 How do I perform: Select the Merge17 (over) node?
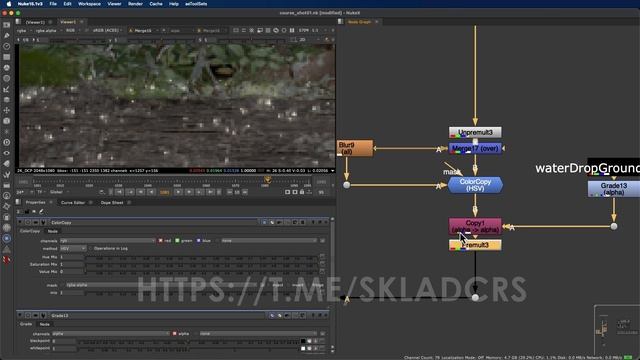[475, 149]
